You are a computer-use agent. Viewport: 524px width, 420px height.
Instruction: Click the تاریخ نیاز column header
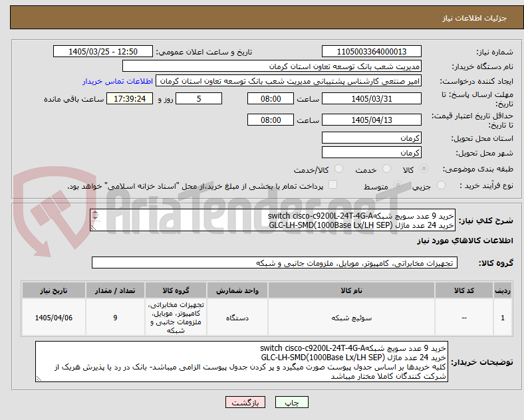coord(54,290)
